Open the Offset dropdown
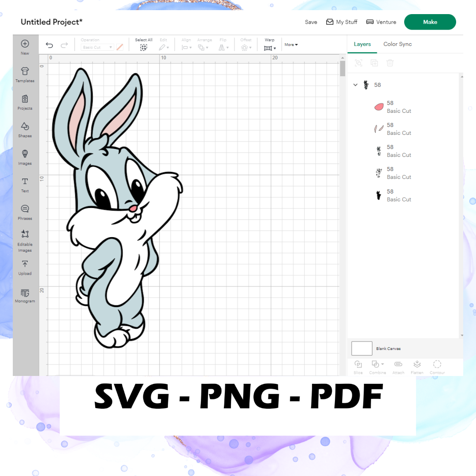This screenshot has width=476, height=476. tap(246, 47)
